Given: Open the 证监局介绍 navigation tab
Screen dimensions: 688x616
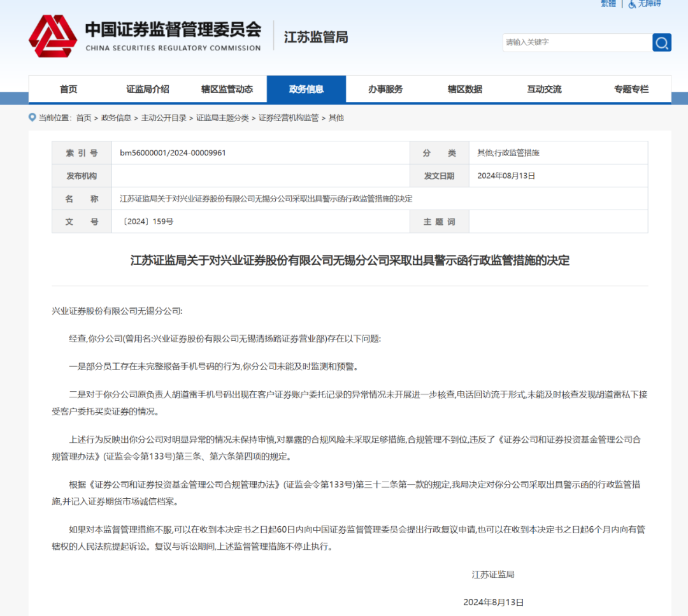Looking at the screenshot, I should pyautogui.click(x=148, y=89).
